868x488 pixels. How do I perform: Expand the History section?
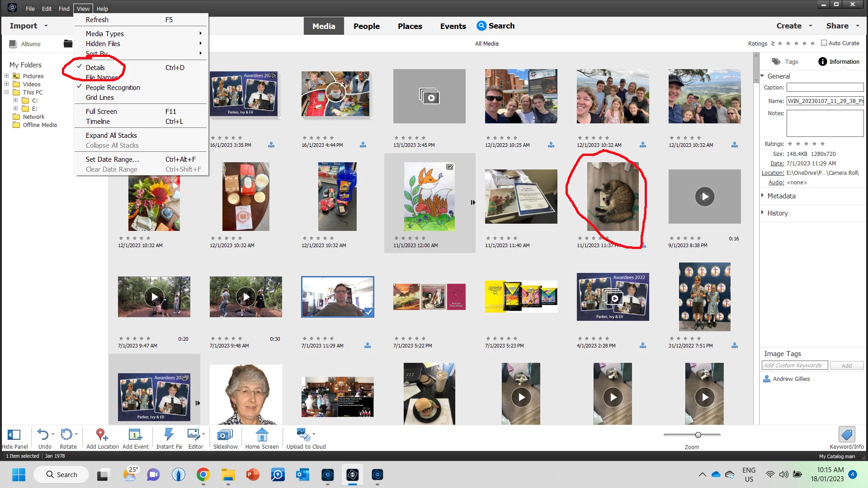coord(777,213)
